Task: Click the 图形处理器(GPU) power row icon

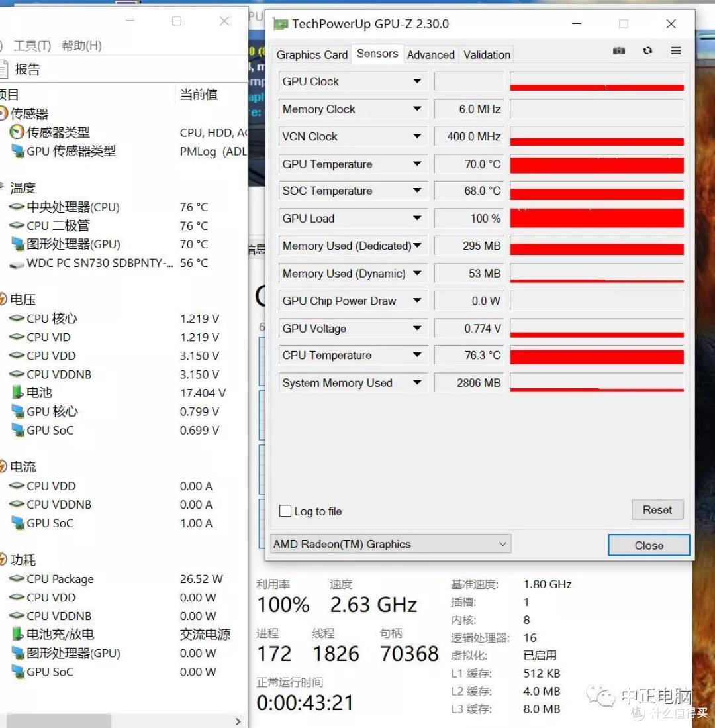Action: click(x=18, y=653)
